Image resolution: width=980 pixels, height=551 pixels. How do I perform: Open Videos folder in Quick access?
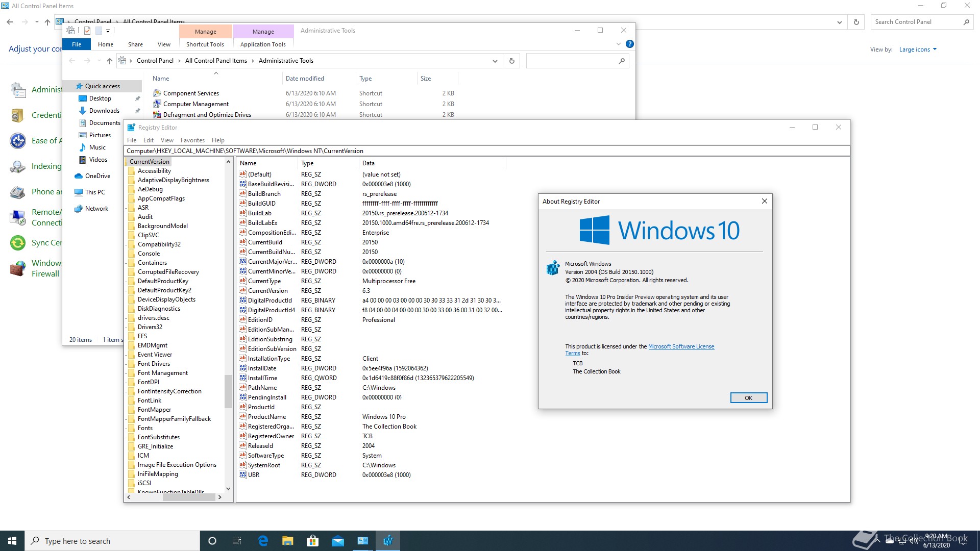pyautogui.click(x=98, y=160)
